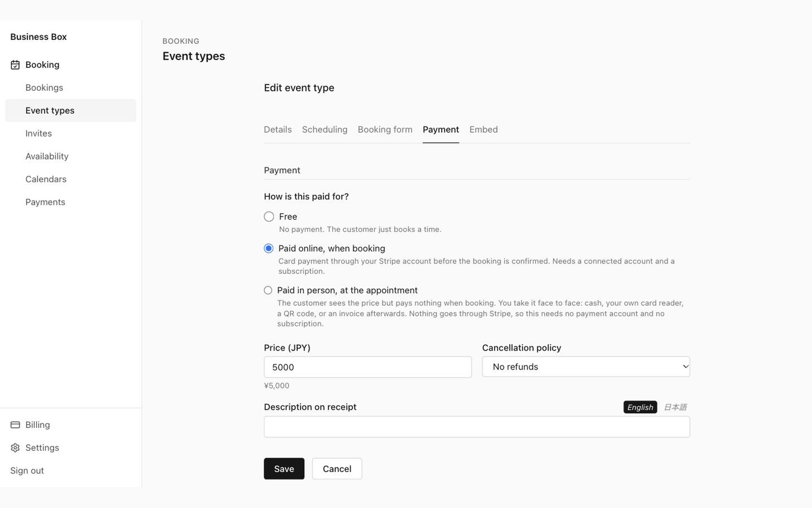Viewport: 812px width, 508px height.
Task: Choose Paid in person radio option
Action: [268, 290]
